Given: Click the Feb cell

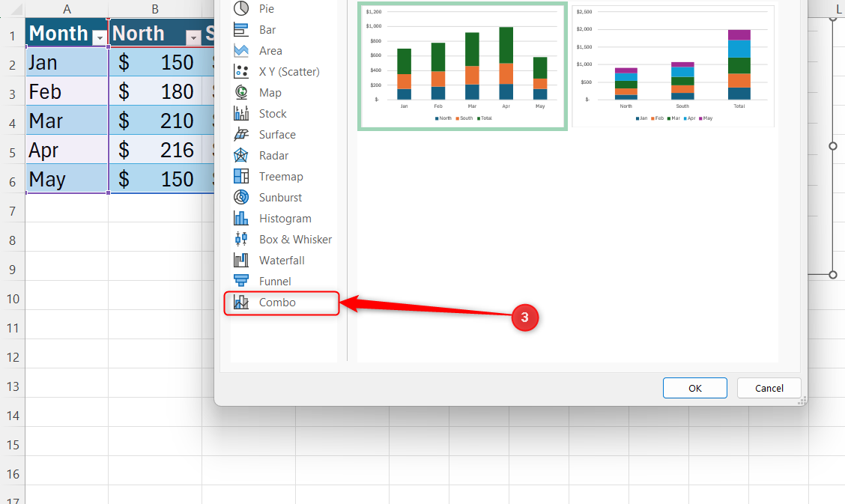Looking at the screenshot, I should [x=67, y=91].
